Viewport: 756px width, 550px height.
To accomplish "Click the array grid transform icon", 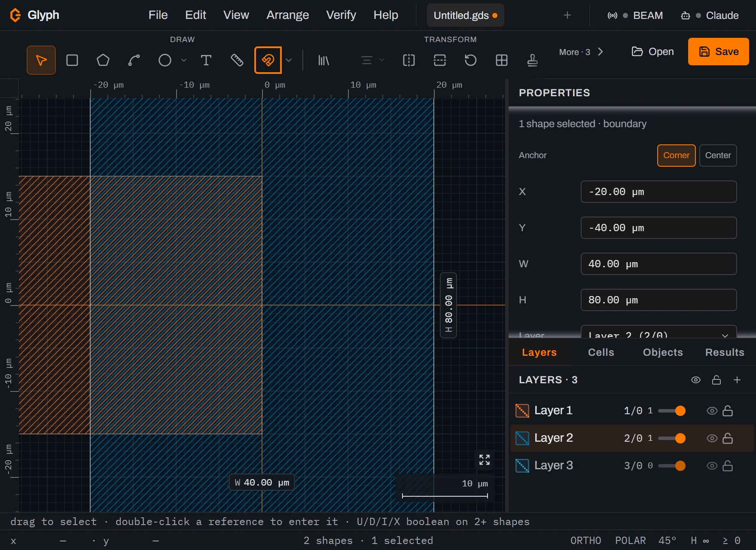I will coord(502,60).
